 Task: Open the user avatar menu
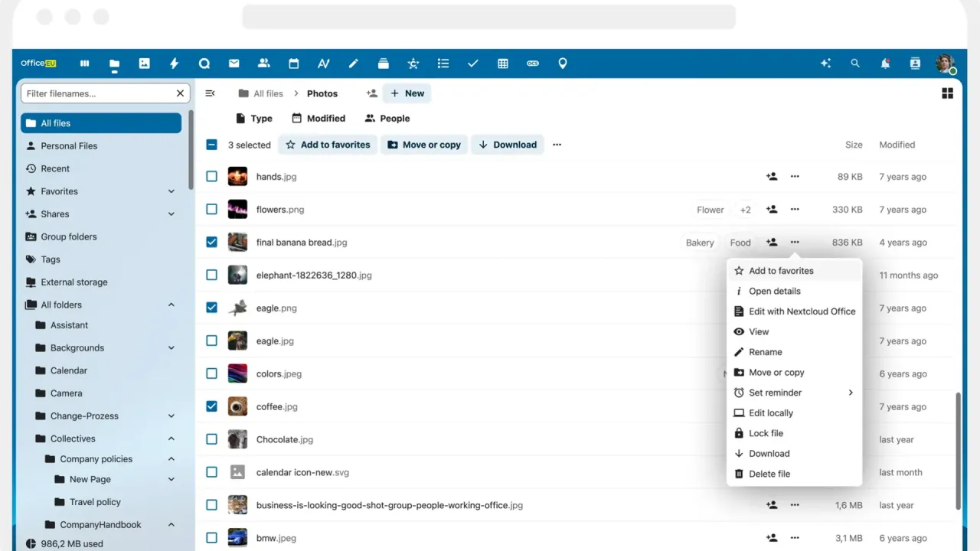945,64
